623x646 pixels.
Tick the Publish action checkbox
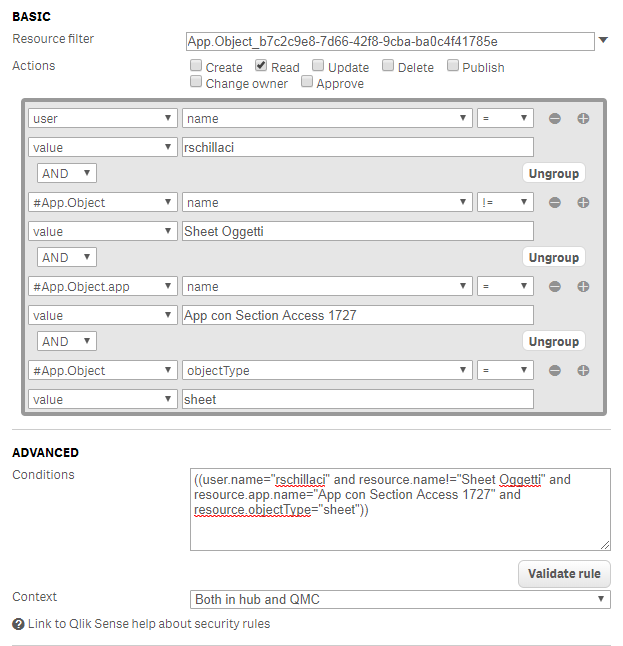(x=453, y=66)
